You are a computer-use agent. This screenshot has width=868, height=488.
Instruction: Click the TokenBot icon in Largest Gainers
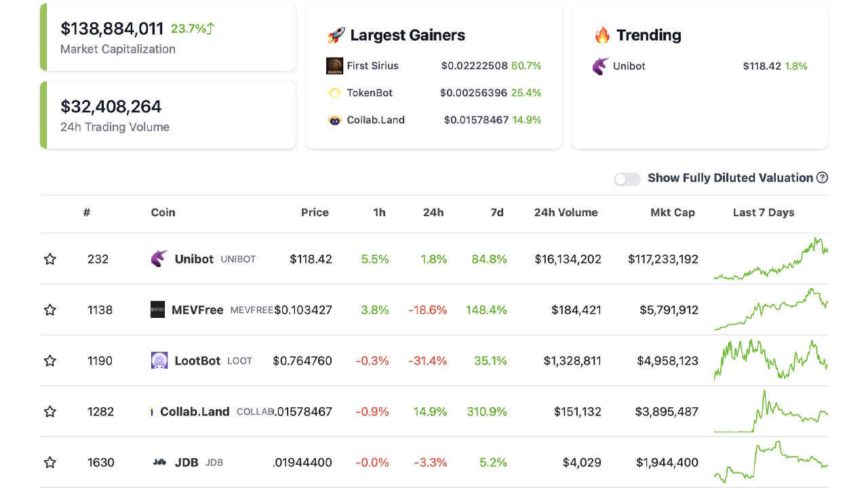tap(334, 93)
